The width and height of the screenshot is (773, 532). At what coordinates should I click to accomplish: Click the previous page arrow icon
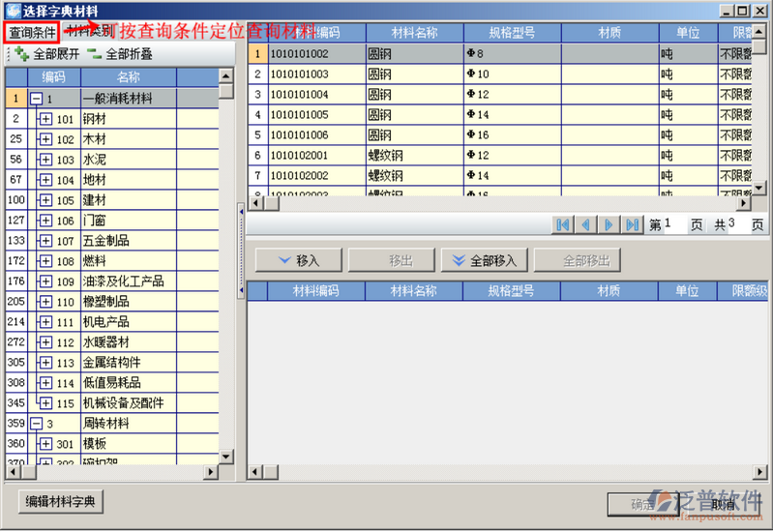tap(585, 224)
